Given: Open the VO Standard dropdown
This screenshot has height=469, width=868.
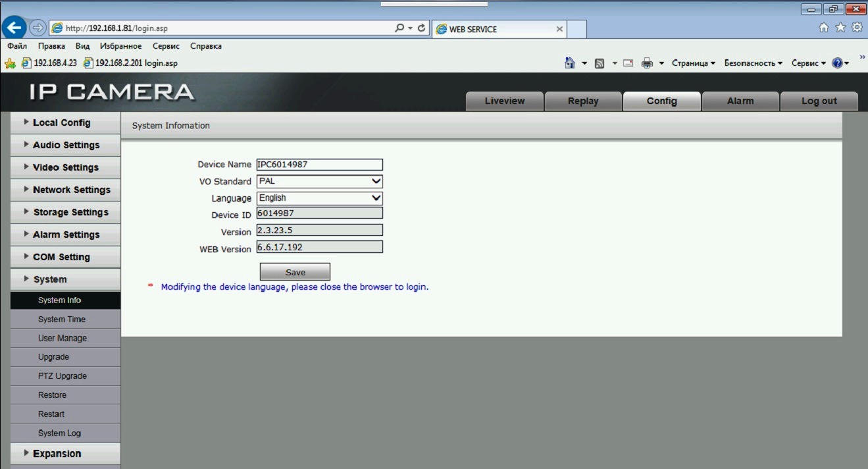Looking at the screenshot, I should pyautogui.click(x=319, y=181).
